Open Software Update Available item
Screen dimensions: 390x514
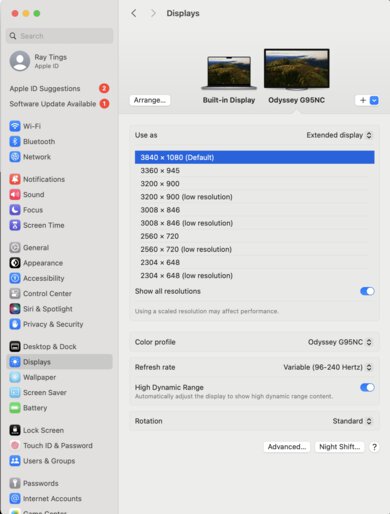coord(60,104)
